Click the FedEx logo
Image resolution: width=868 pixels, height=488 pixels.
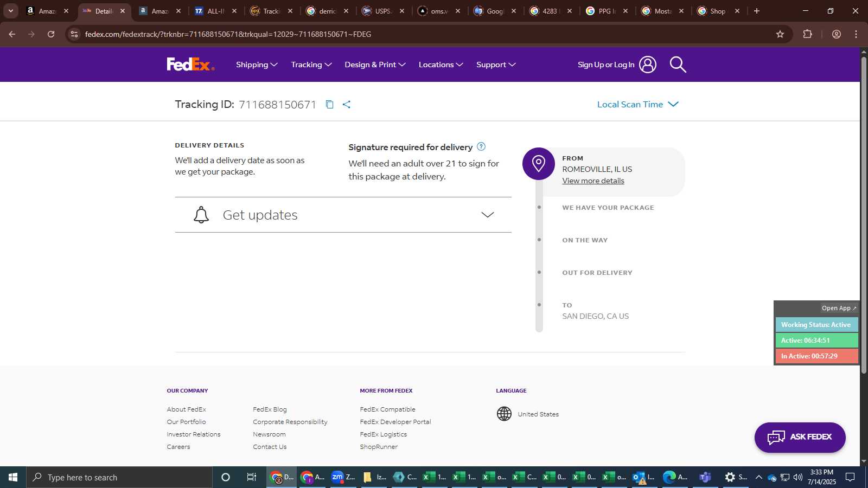[190, 65]
